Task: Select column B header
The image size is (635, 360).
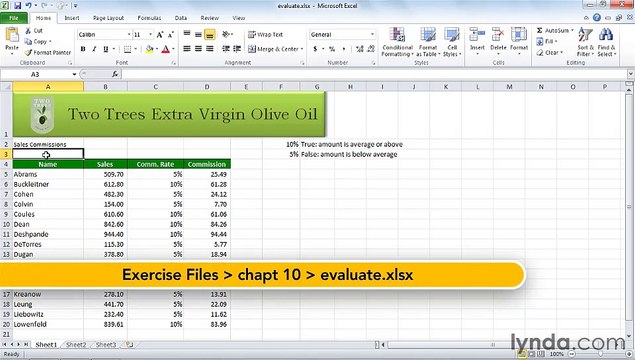Action: coord(105,87)
